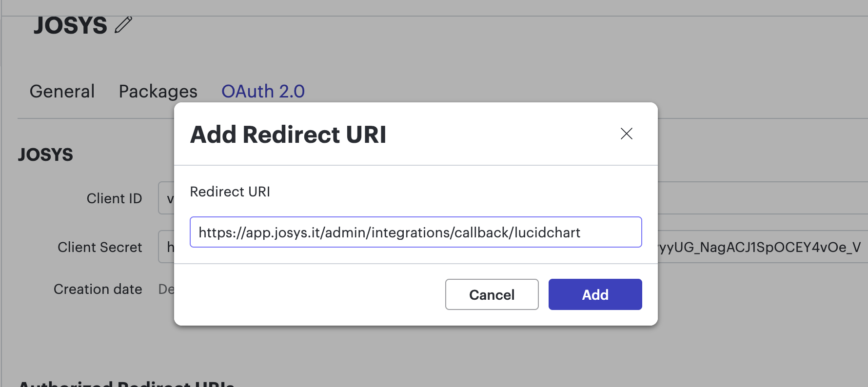
Task: Click the large JOSYS app title
Action: [70, 25]
